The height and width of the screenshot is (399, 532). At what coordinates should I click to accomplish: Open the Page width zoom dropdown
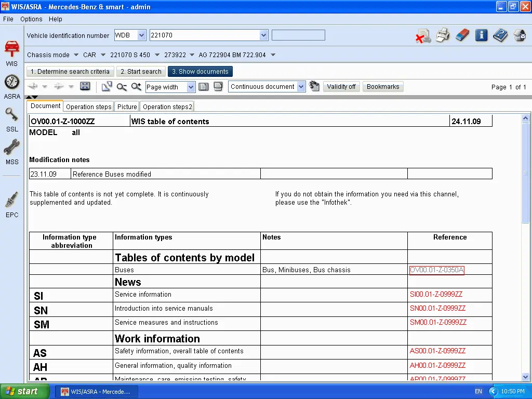(x=191, y=87)
